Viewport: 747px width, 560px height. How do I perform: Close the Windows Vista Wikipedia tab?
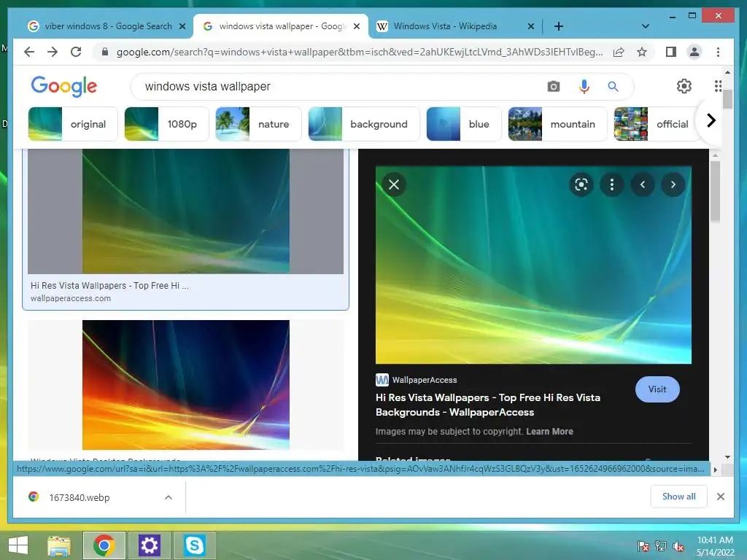point(531,26)
